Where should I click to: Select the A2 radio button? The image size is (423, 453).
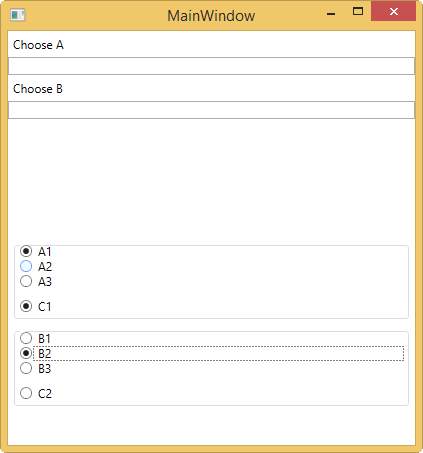point(26,266)
